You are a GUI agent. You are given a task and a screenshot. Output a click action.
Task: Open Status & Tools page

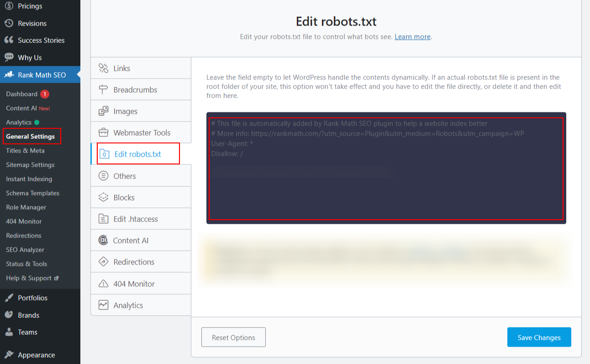click(26, 264)
